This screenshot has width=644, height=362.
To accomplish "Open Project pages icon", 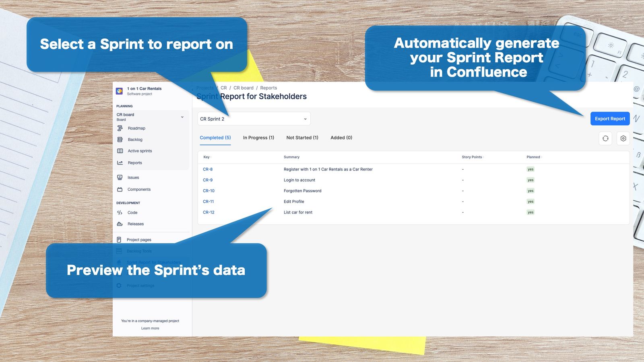I will click(119, 240).
